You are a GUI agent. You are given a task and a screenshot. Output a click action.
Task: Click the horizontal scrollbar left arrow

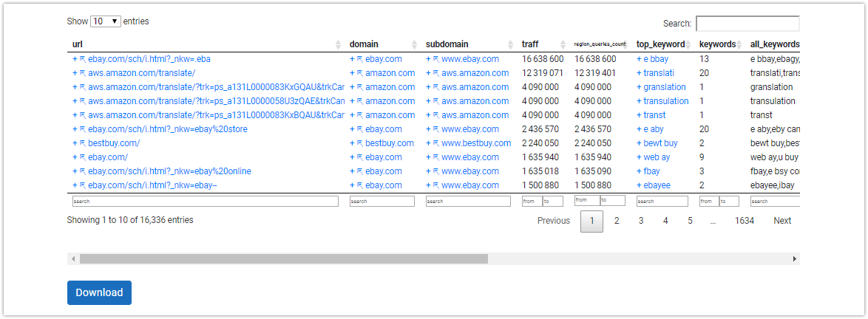(72, 258)
